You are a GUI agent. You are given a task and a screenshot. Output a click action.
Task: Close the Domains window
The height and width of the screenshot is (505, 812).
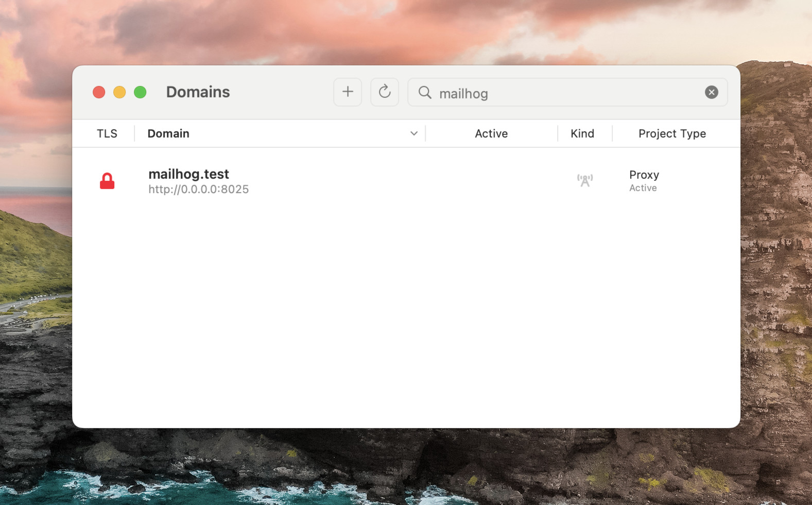[99, 92]
